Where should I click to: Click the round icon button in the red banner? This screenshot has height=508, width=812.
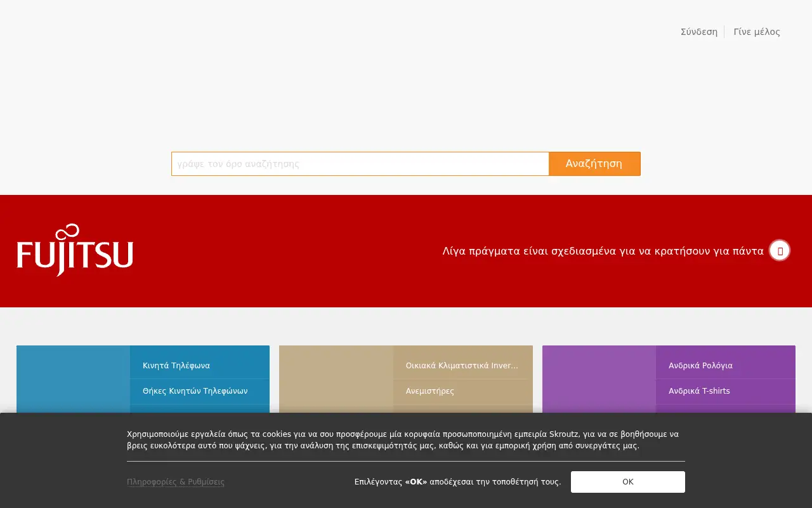(x=780, y=250)
